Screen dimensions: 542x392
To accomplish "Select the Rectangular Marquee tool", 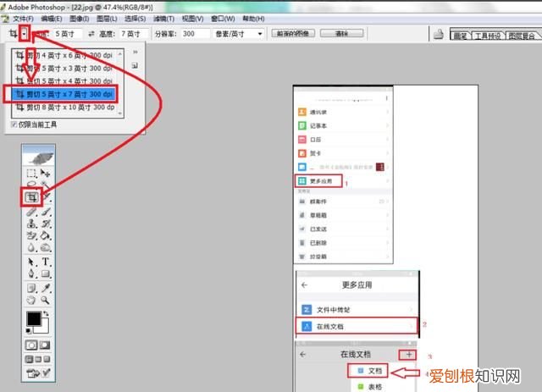I will coord(32,173).
